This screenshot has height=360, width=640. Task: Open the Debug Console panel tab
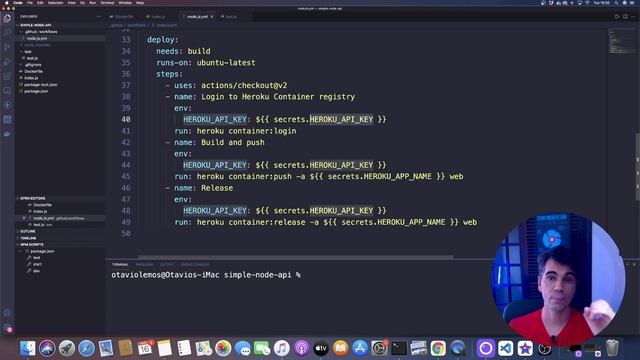tap(195, 264)
